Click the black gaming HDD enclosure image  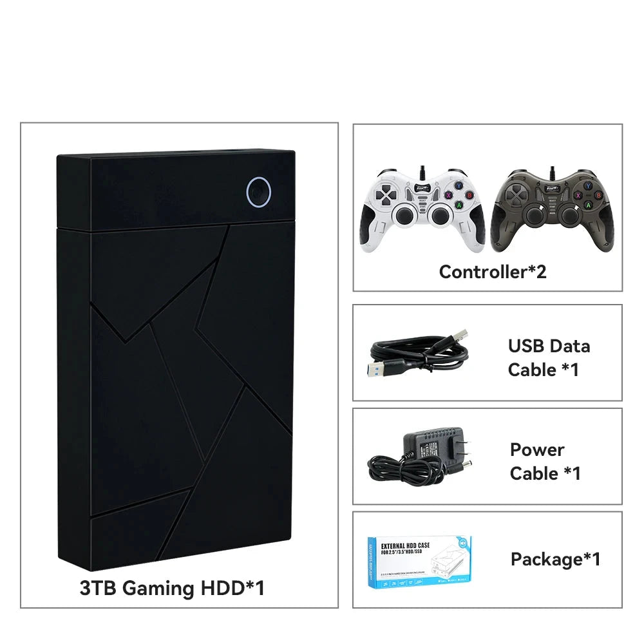pos(176,360)
